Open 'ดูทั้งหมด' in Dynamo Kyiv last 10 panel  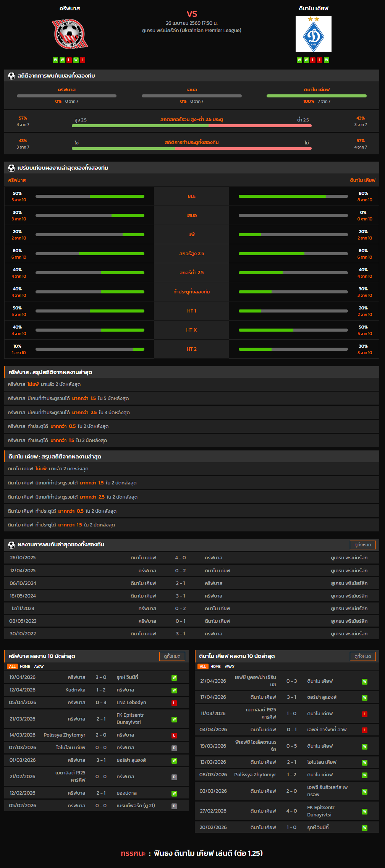(x=362, y=656)
